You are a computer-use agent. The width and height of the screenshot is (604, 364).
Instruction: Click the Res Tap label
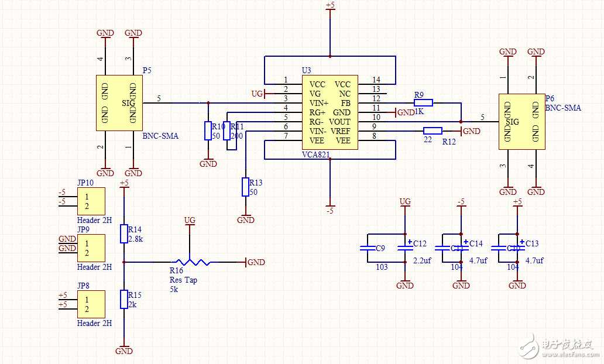[x=183, y=280]
